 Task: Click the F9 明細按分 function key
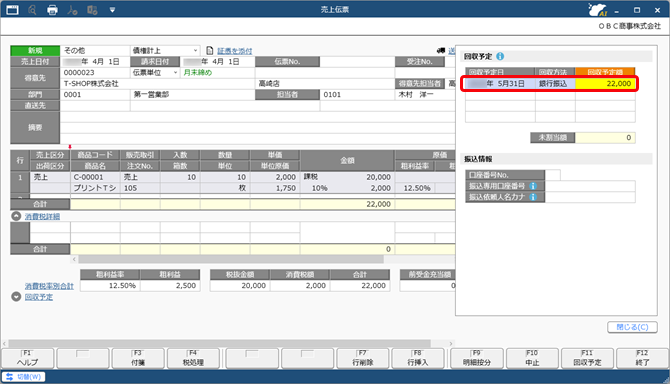pyautogui.click(x=477, y=358)
